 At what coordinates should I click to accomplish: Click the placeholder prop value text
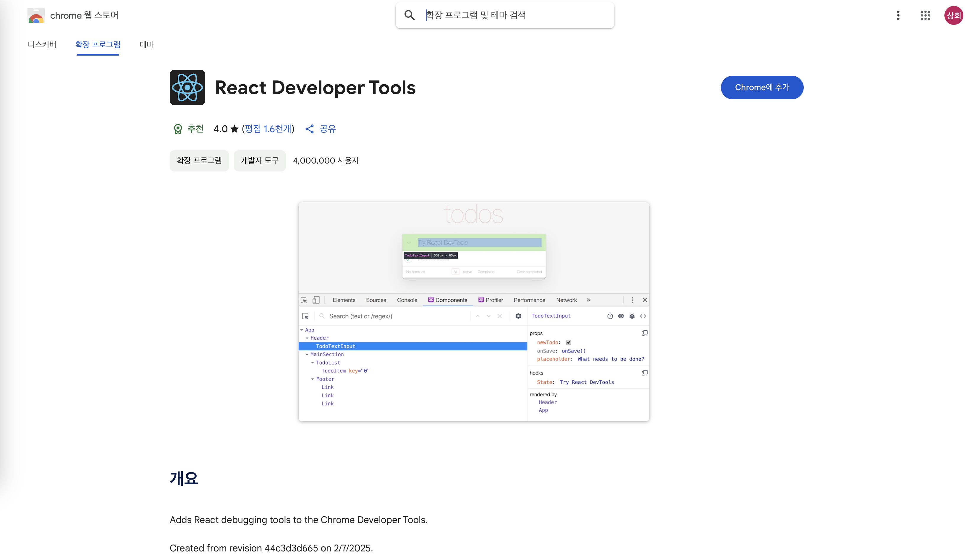tap(611, 359)
